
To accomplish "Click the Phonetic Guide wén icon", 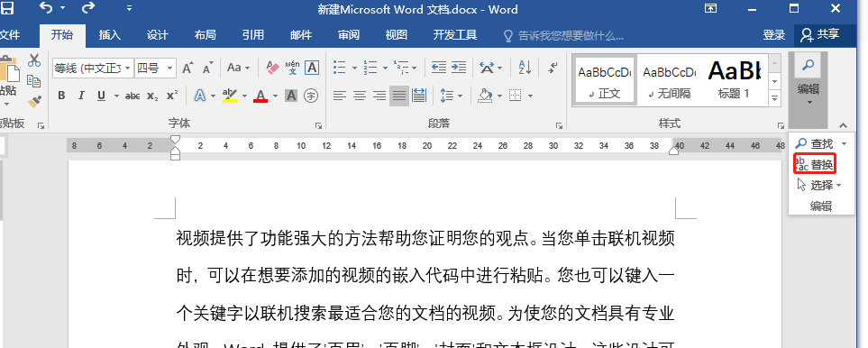I will point(292,68).
